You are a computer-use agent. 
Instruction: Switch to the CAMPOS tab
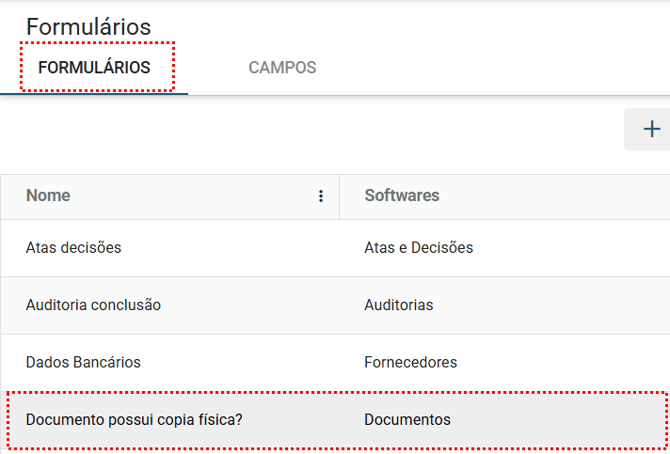point(282,68)
